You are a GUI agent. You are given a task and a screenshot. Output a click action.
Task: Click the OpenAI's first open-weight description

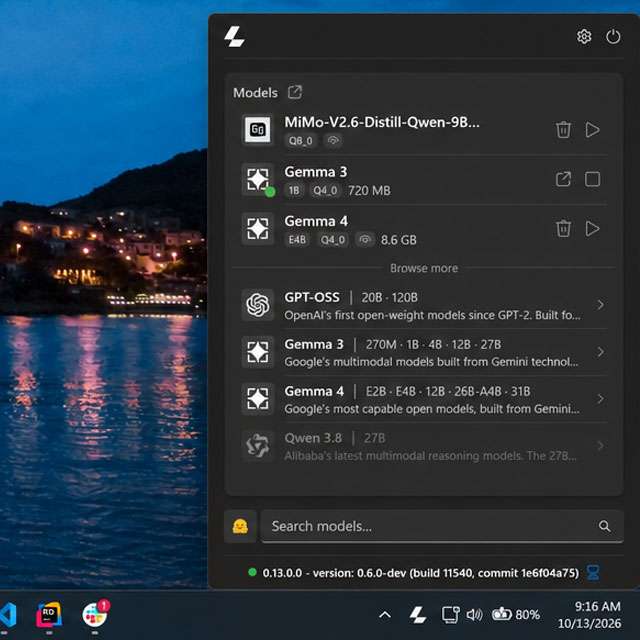(432, 315)
